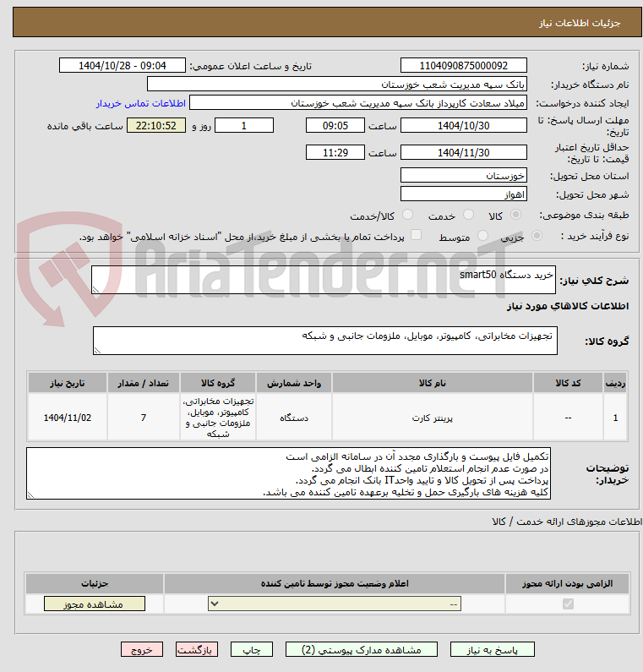
Task: Click the requester name field
Action: coord(358,103)
